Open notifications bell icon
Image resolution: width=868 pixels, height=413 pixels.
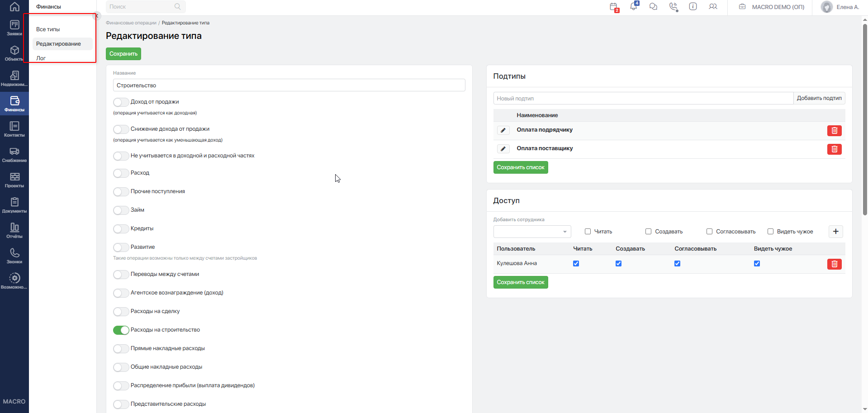coord(634,6)
